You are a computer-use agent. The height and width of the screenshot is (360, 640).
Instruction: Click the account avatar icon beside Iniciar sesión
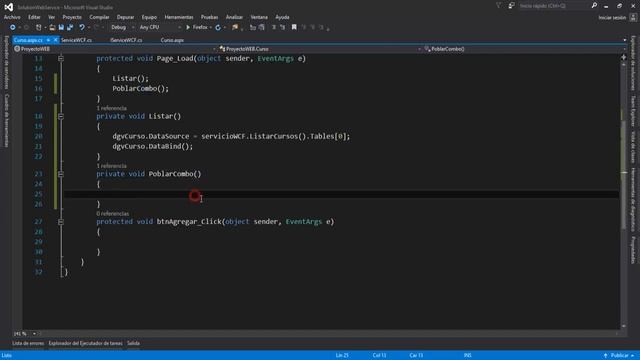[633, 18]
